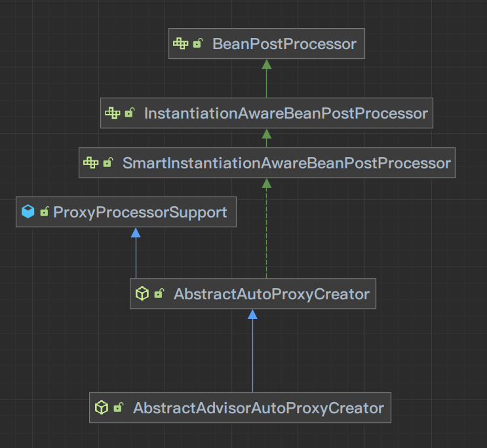This screenshot has height=448, width=487.
Task: Click the public lock icon on ProxyProcessorSupport
Action: (45, 212)
